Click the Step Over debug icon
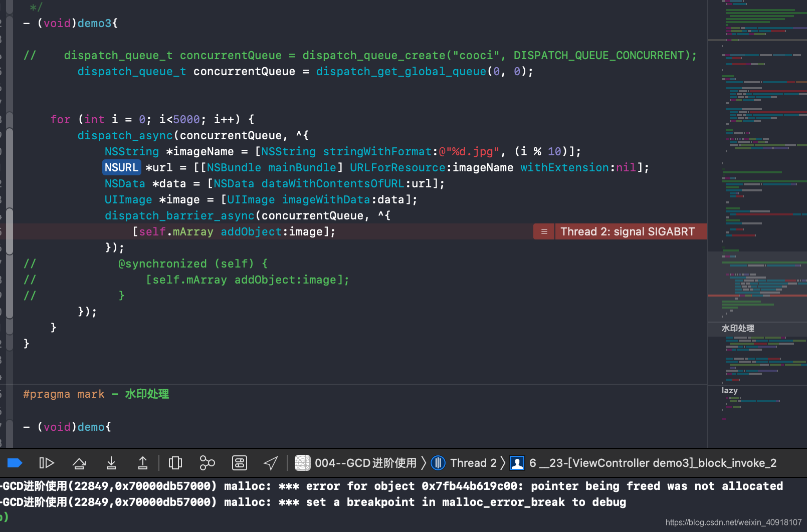 pos(79,463)
